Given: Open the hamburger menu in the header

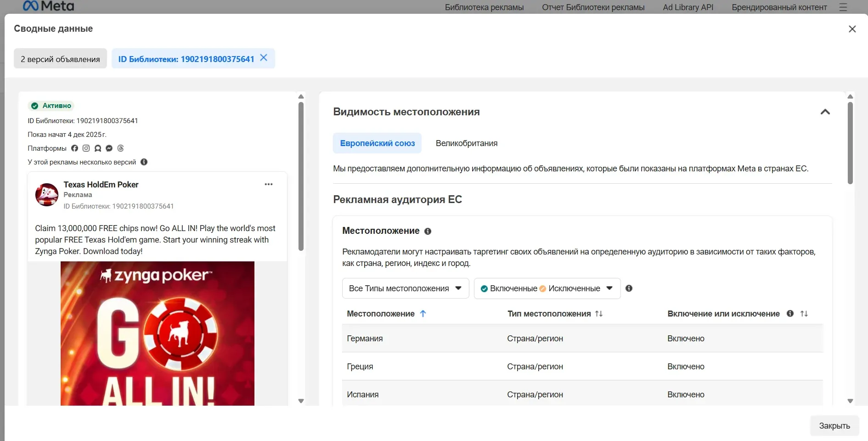Looking at the screenshot, I should pos(844,7).
